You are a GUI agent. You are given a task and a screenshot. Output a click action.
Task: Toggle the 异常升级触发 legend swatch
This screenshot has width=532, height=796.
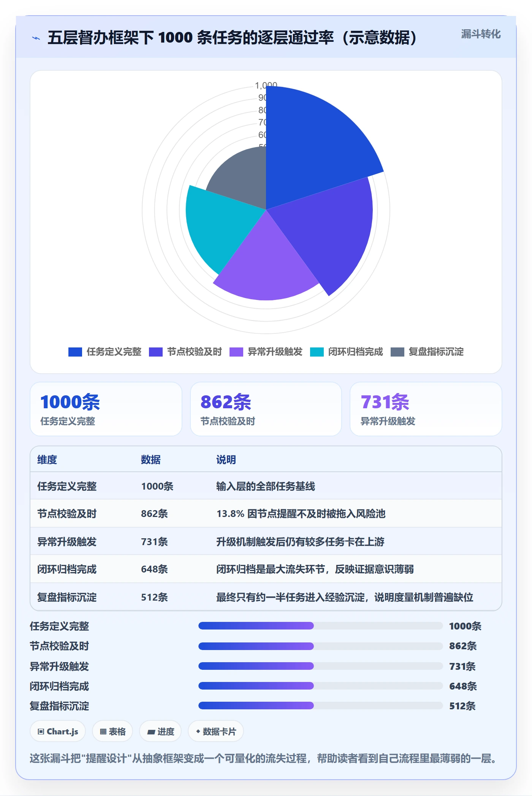coord(236,352)
